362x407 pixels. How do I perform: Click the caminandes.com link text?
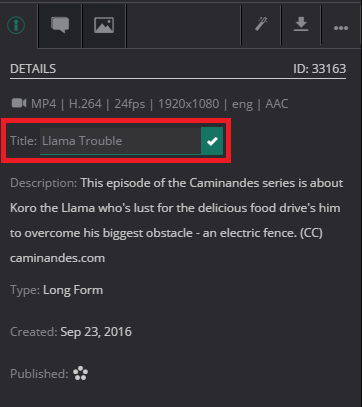(57, 258)
